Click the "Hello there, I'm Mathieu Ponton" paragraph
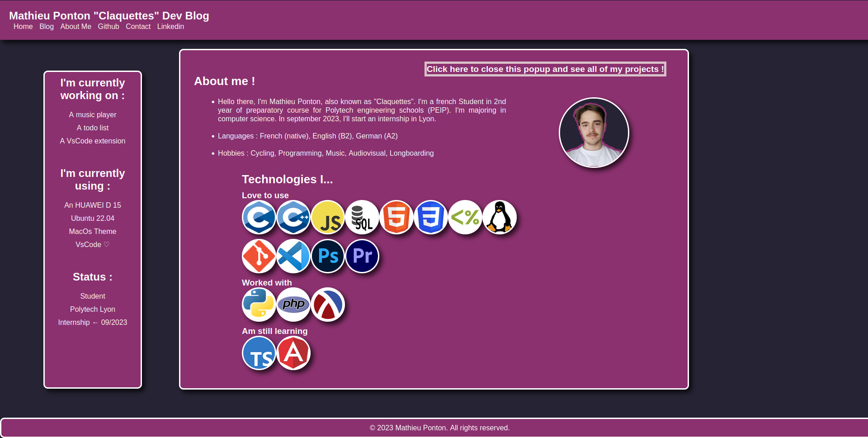 [x=362, y=110]
